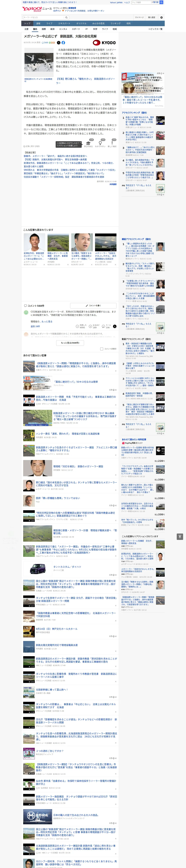Click the 新しい視点 exclamation reaction

tap(112, 143)
